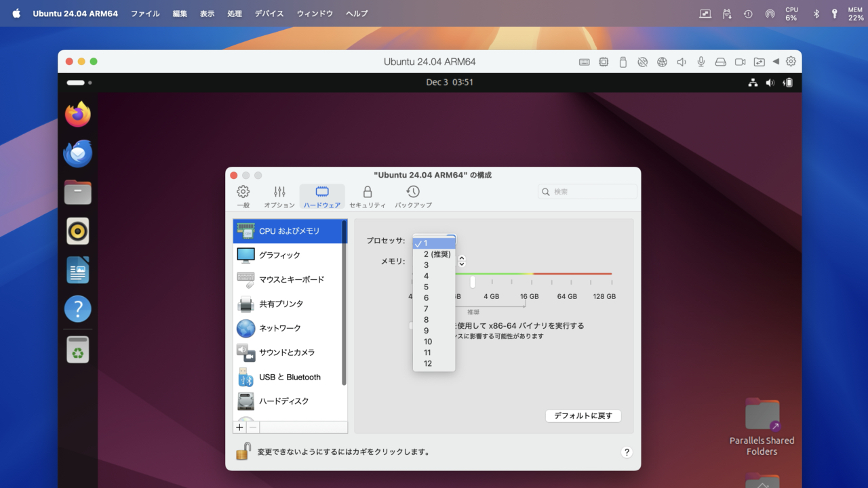Choose 8 processors in dropdown

(434, 320)
